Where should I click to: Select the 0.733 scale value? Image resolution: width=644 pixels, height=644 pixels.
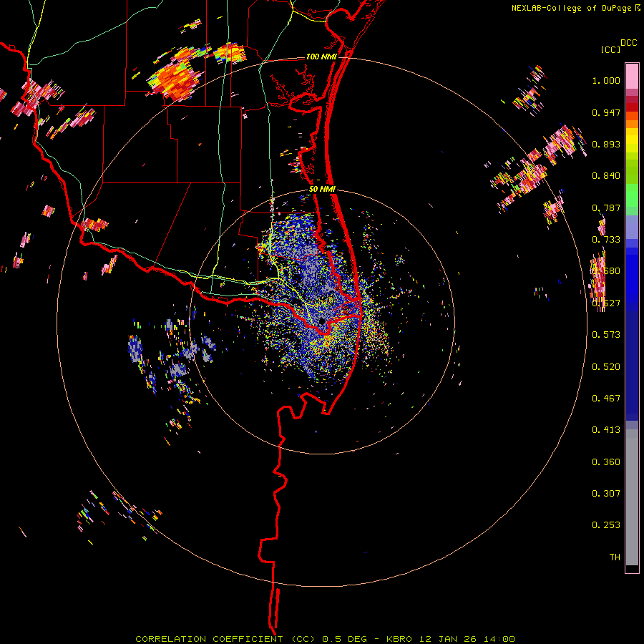click(x=606, y=240)
